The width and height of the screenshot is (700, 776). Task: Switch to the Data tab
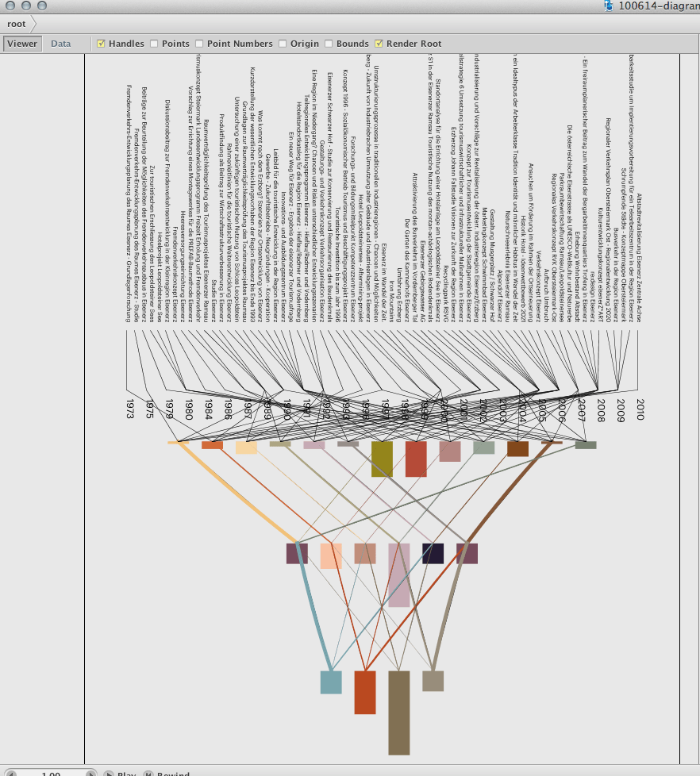(61, 44)
